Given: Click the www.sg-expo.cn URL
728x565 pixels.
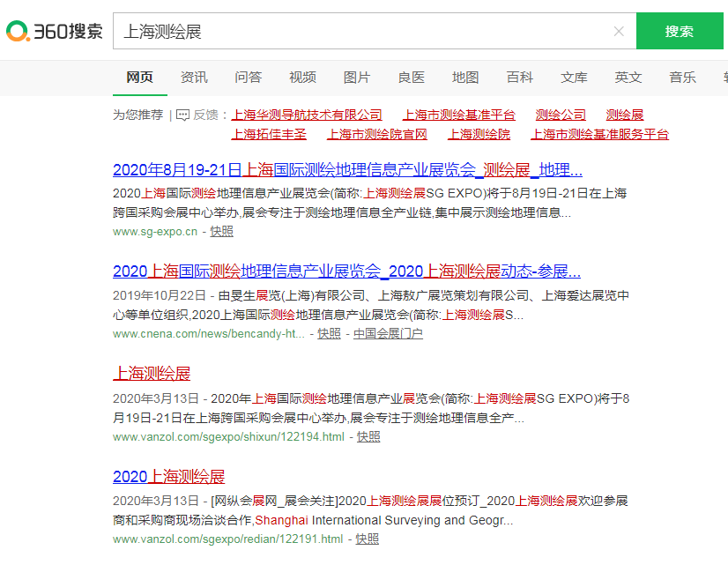Looking at the screenshot, I should [x=155, y=232].
